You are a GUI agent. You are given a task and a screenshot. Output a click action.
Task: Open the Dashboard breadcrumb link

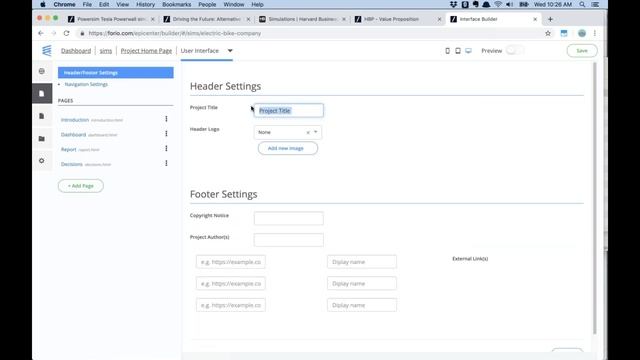click(76, 51)
